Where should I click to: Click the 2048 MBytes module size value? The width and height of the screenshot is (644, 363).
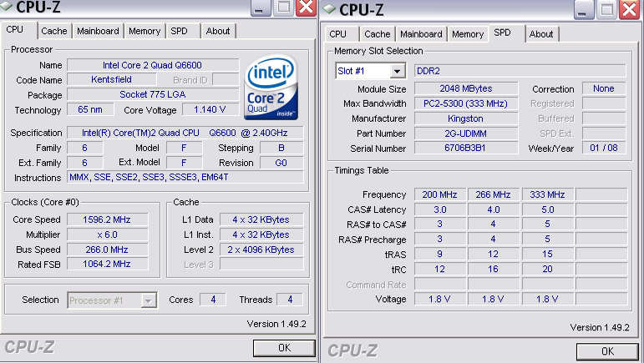466,88
